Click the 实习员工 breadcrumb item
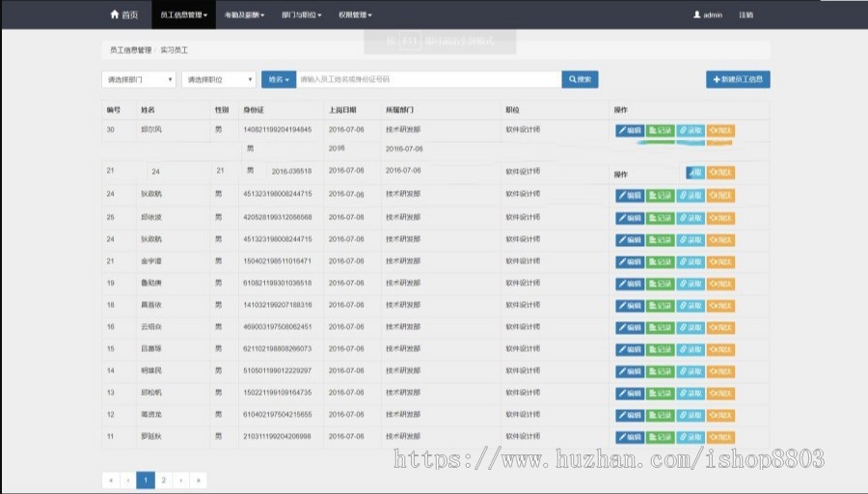868x494 pixels. click(175, 50)
